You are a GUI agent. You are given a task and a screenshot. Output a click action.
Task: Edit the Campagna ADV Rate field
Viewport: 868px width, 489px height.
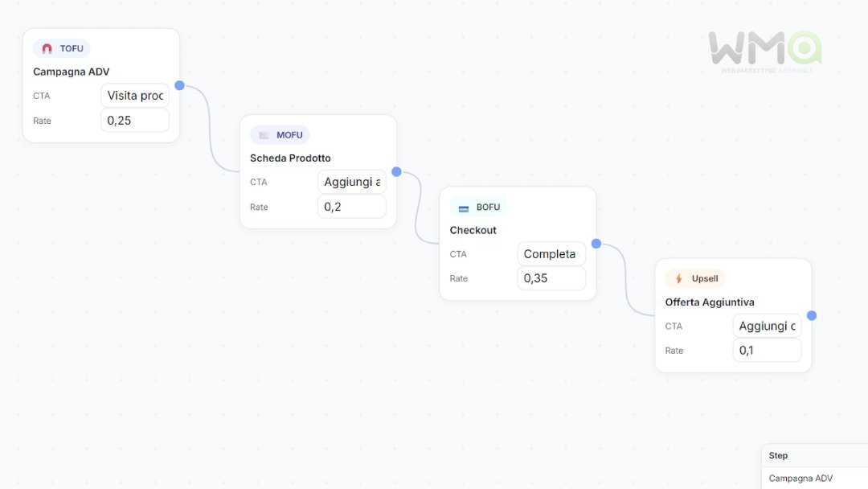coord(135,121)
